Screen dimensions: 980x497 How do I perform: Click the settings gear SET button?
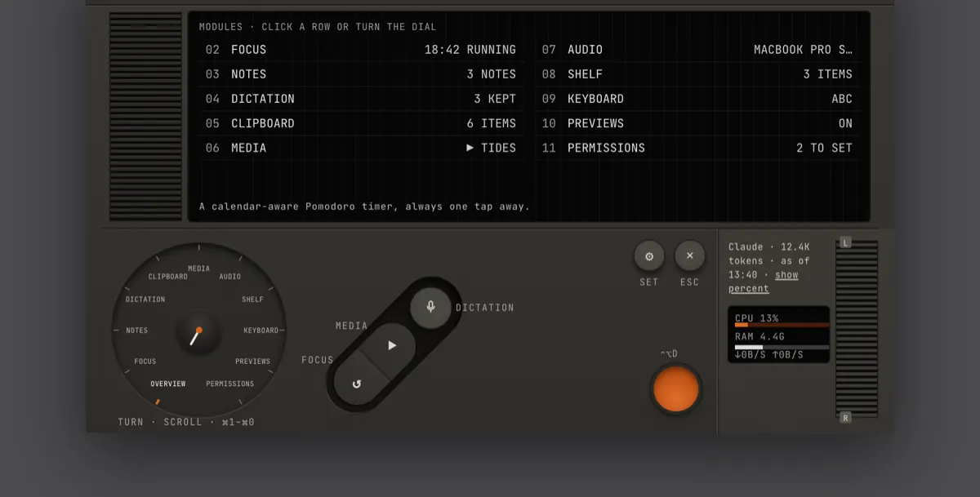pyautogui.click(x=649, y=256)
